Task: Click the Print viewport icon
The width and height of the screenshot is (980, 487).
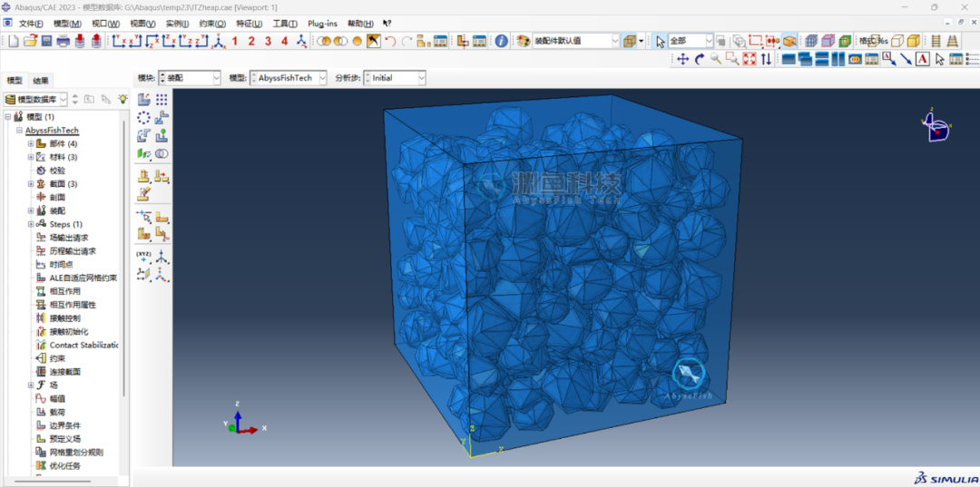Action: click(64, 41)
